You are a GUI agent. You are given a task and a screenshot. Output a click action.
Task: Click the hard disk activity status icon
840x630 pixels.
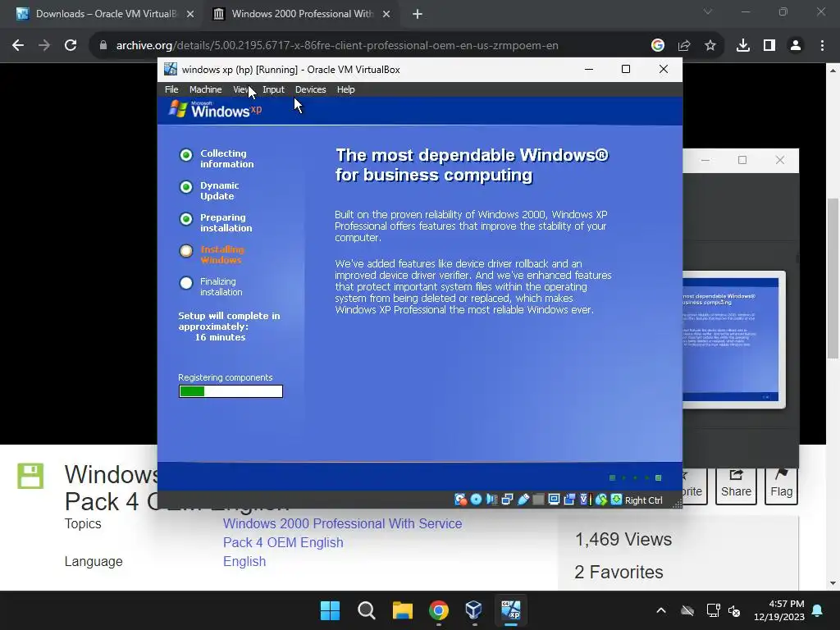460,500
